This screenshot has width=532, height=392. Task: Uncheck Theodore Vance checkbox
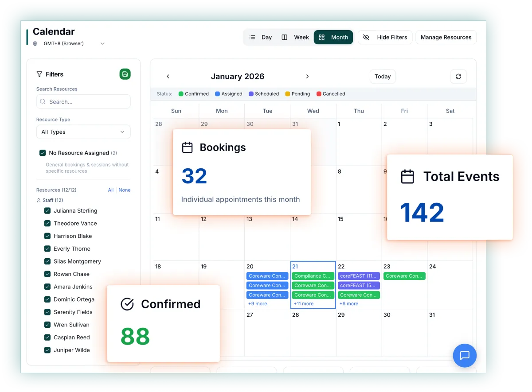pos(47,223)
